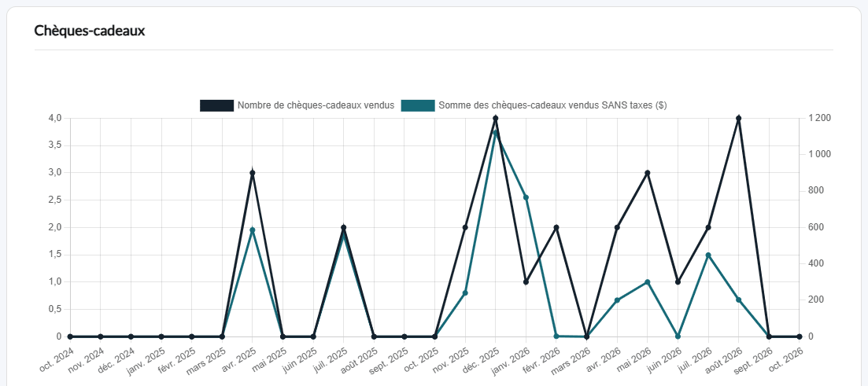Select the dark data point at mai 2026
This screenshot has width=868, height=386.
pyautogui.click(x=647, y=172)
